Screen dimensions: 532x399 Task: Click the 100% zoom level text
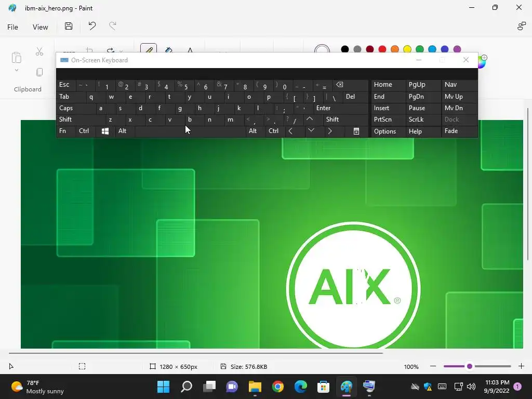point(411,367)
